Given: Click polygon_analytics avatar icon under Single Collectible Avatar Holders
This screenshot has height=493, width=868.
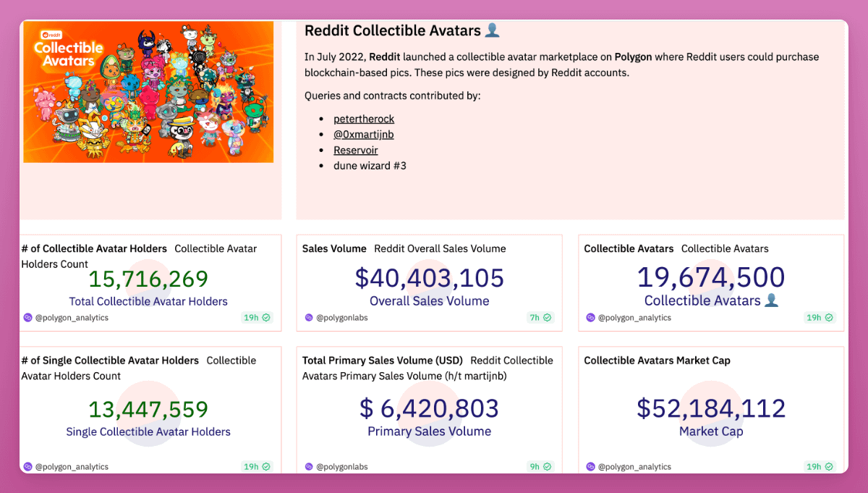Looking at the screenshot, I should (27, 467).
